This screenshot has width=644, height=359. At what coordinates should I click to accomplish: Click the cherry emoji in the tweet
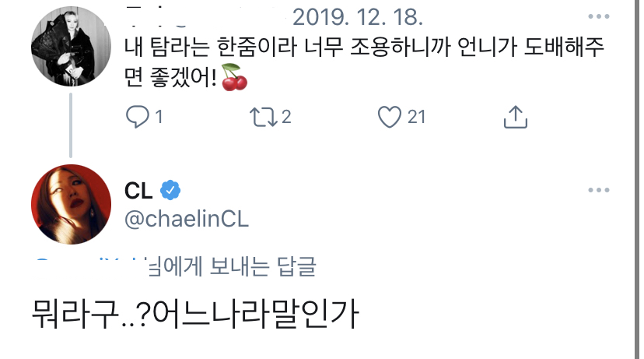234,76
